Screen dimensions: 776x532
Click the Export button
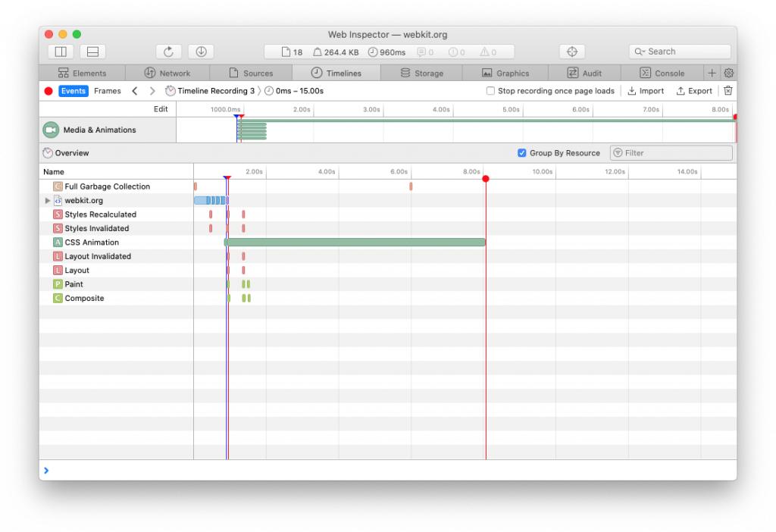click(693, 90)
